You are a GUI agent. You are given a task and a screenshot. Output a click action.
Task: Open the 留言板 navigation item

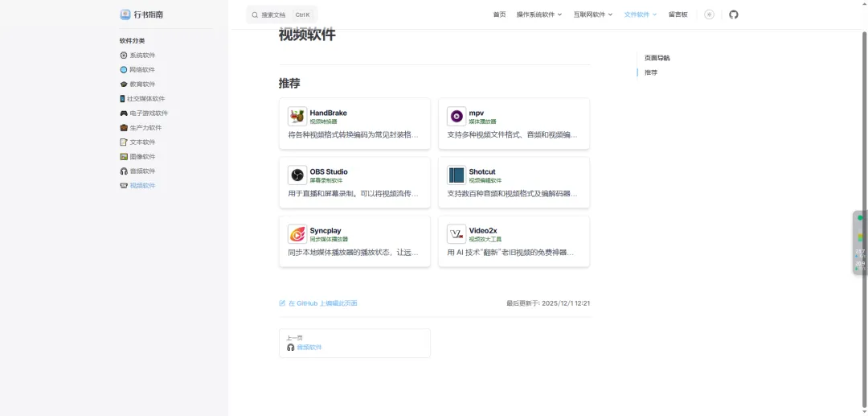(x=678, y=14)
